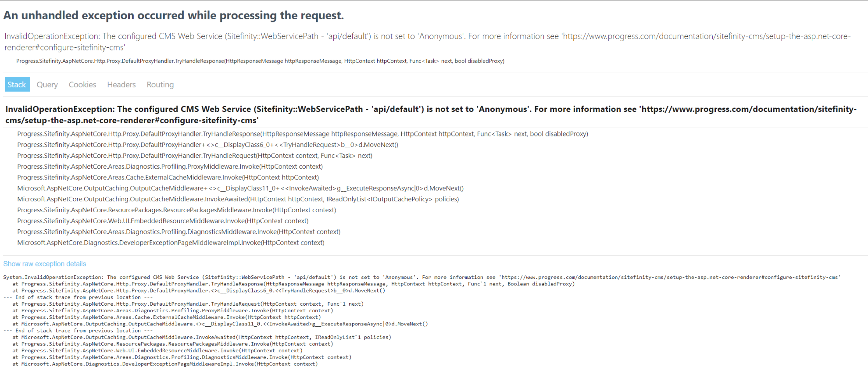Image resolution: width=868 pixels, height=371 pixels.
Task: Click the OutputCacheMiddleware.InvokeAwaited stack frame
Action: click(238, 199)
